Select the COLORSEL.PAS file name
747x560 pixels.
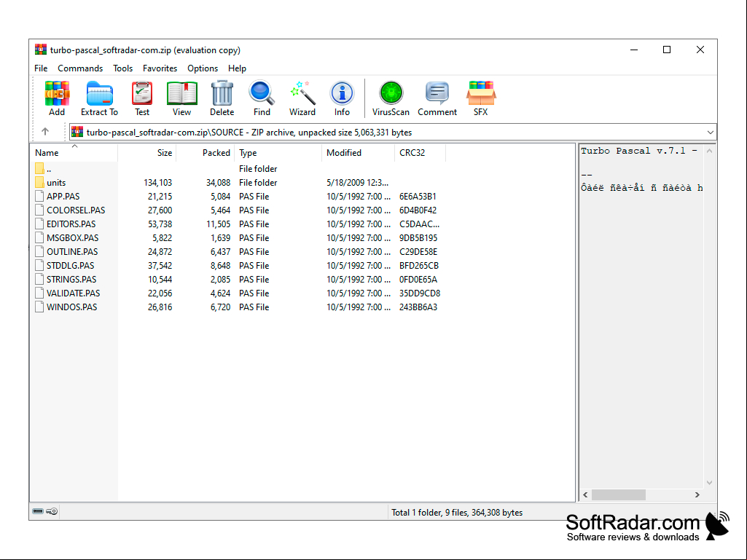pos(76,210)
